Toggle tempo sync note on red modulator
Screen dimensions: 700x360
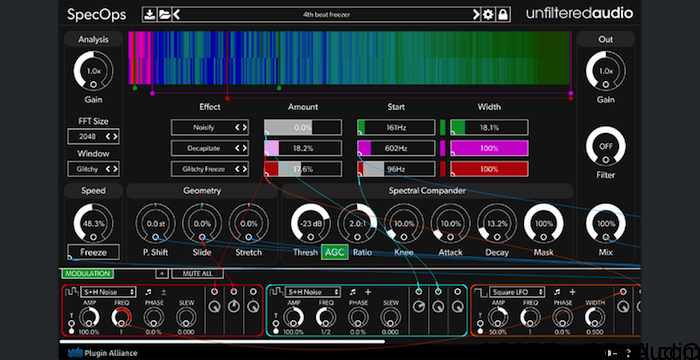149,292
